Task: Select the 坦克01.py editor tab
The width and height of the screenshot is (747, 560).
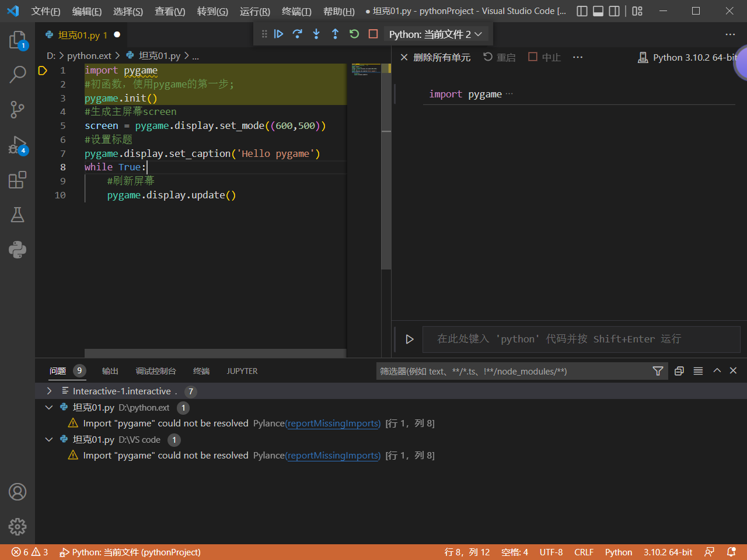Action: pyautogui.click(x=82, y=35)
